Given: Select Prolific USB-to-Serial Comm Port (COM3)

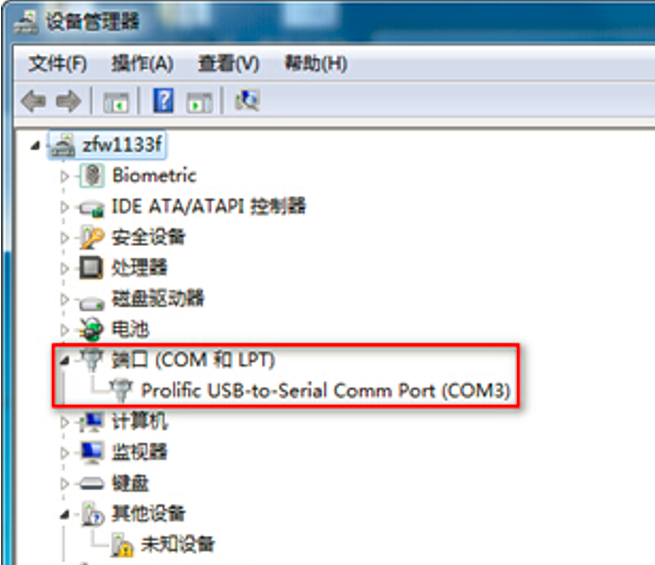Looking at the screenshot, I should [x=325, y=391].
